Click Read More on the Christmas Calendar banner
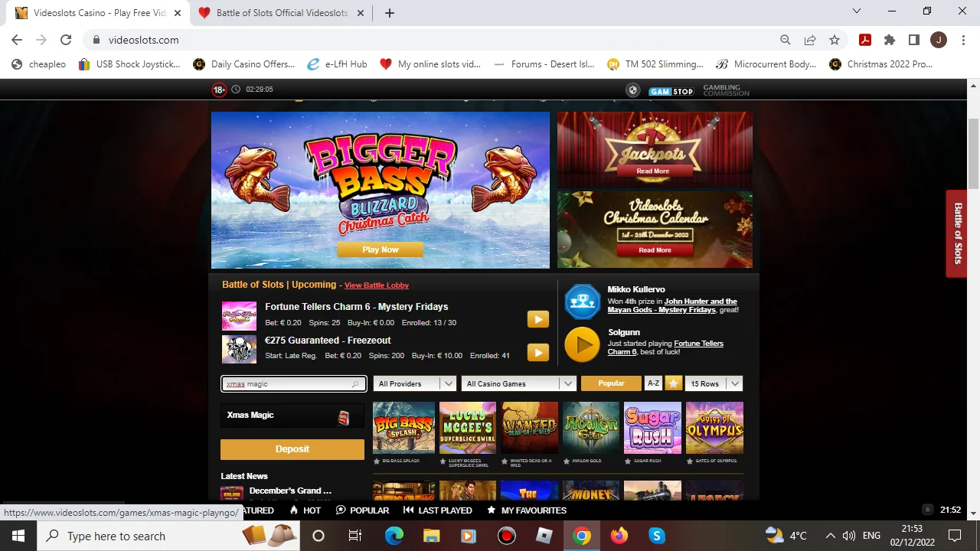The width and height of the screenshot is (980, 551). tap(655, 250)
